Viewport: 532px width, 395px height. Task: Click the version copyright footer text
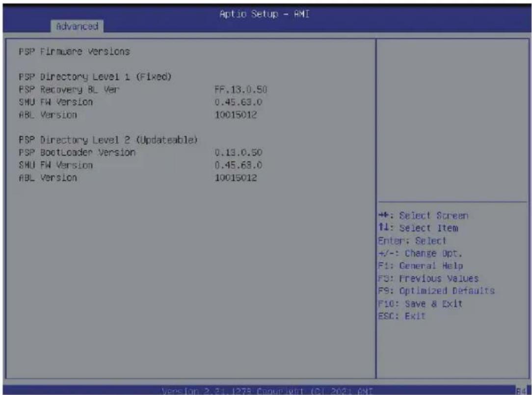(x=267, y=391)
